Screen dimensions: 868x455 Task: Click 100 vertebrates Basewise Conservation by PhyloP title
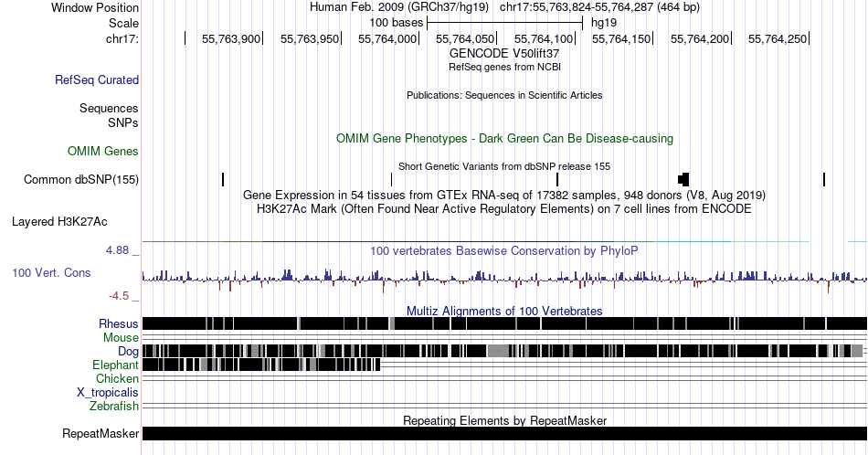click(504, 250)
